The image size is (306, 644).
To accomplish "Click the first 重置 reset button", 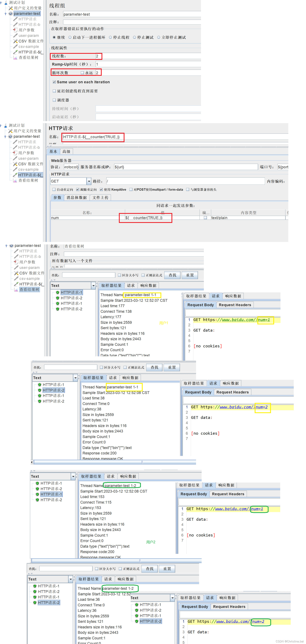I will 190,275.
